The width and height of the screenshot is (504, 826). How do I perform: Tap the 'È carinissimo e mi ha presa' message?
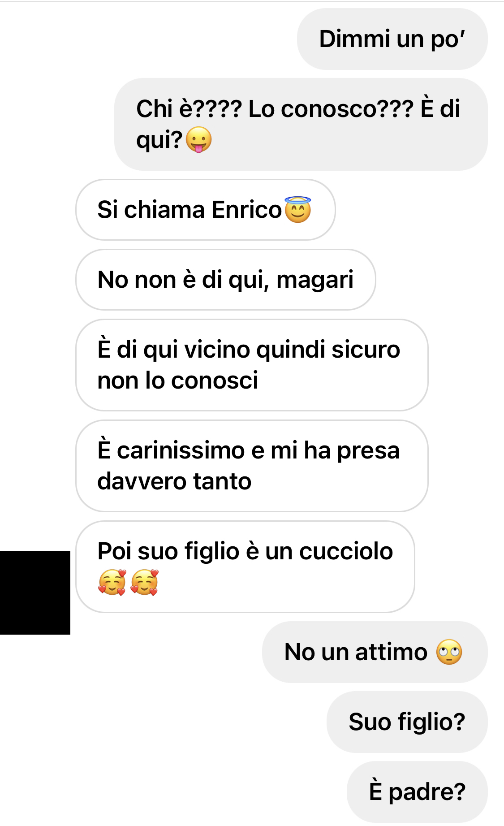[252, 466]
